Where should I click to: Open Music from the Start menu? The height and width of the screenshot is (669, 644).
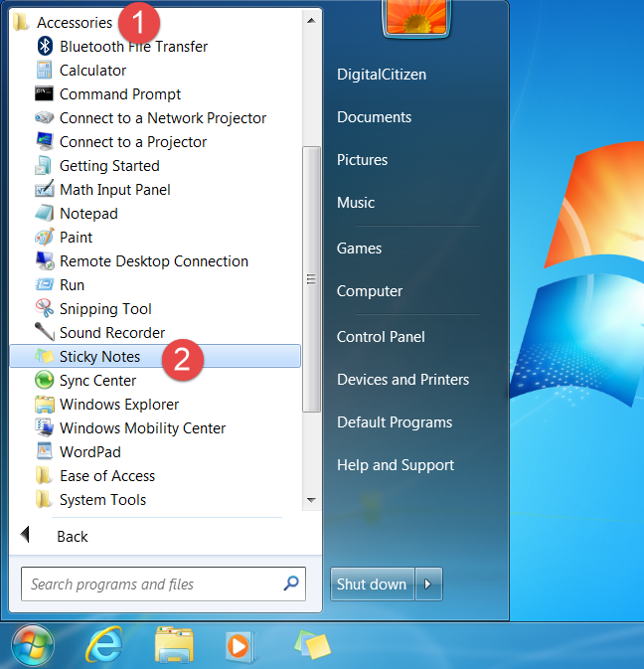tap(356, 202)
